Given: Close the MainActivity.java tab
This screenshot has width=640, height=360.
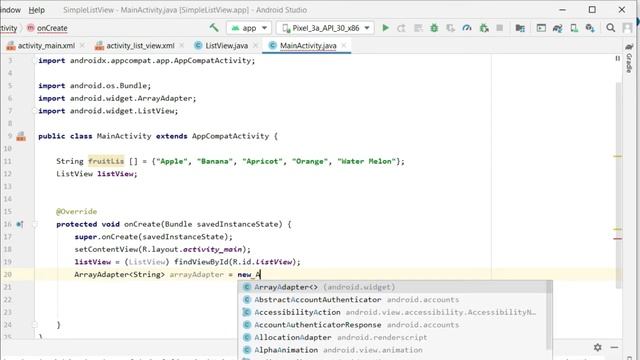Looking at the screenshot, I should tap(344, 45).
